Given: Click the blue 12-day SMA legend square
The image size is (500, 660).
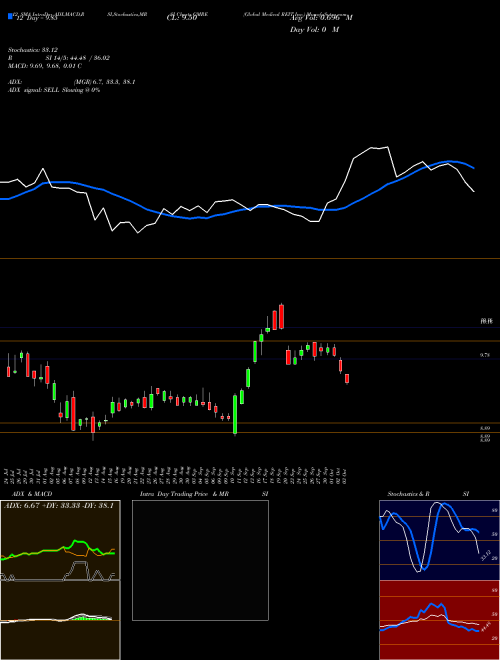Looking at the screenshot, I should (x=10, y=17).
